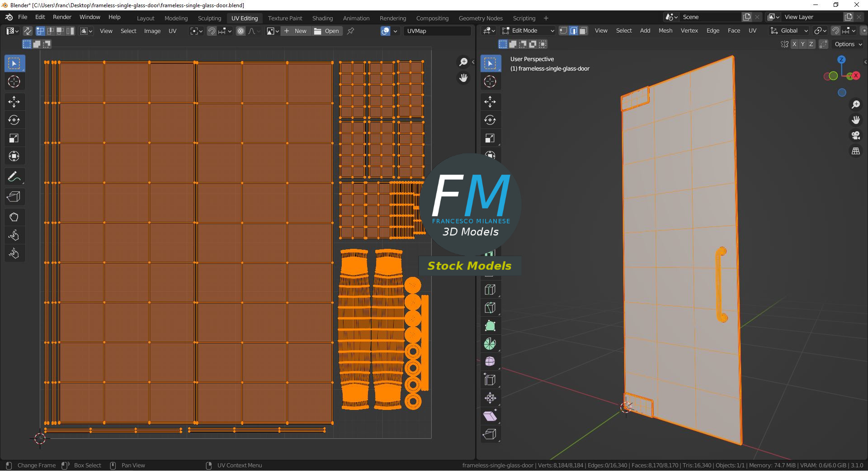The width and height of the screenshot is (868, 471).
Task: Select the Shear tool in 3D viewport
Action: click(x=490, y=416)
